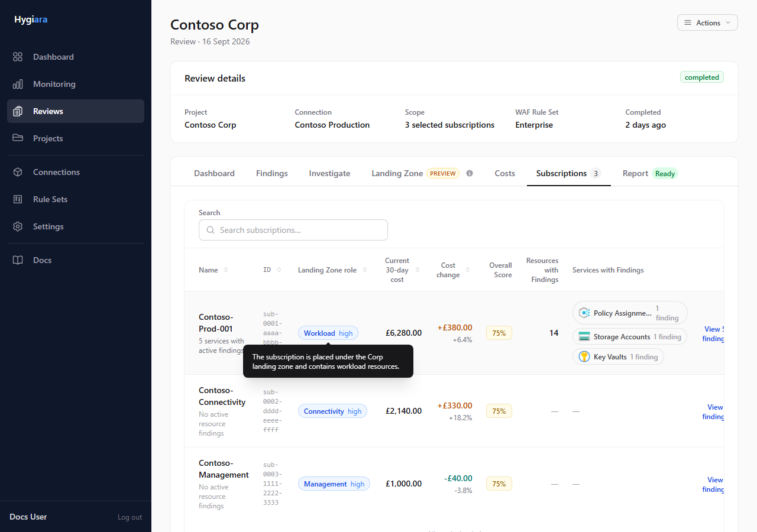Click the Workload high role badge
757x532 pixels.
pyautogui.click(x=328, y=333)
